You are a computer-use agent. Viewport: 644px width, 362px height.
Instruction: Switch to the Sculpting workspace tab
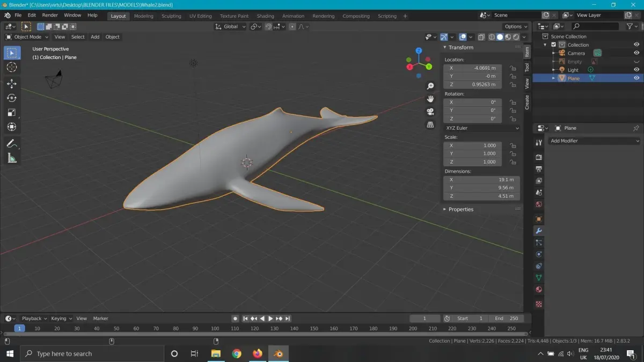(171, 16)
